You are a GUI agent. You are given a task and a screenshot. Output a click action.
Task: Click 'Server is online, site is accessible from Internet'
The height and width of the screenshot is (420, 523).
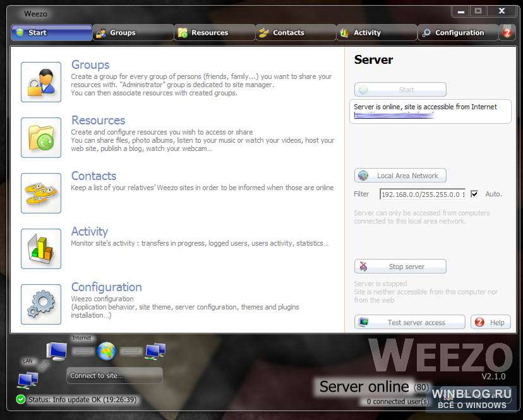[x=425, y=107]
